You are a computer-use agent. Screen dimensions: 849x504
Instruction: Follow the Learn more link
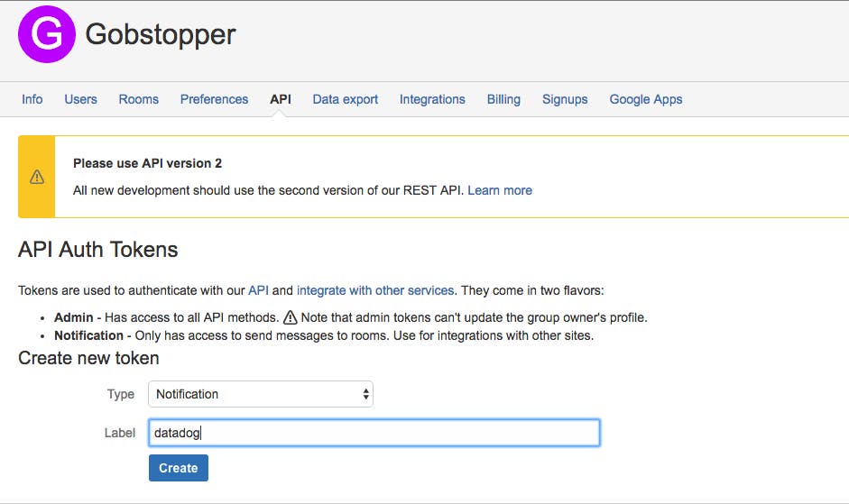pyautogui.click(x=500, y=190)
